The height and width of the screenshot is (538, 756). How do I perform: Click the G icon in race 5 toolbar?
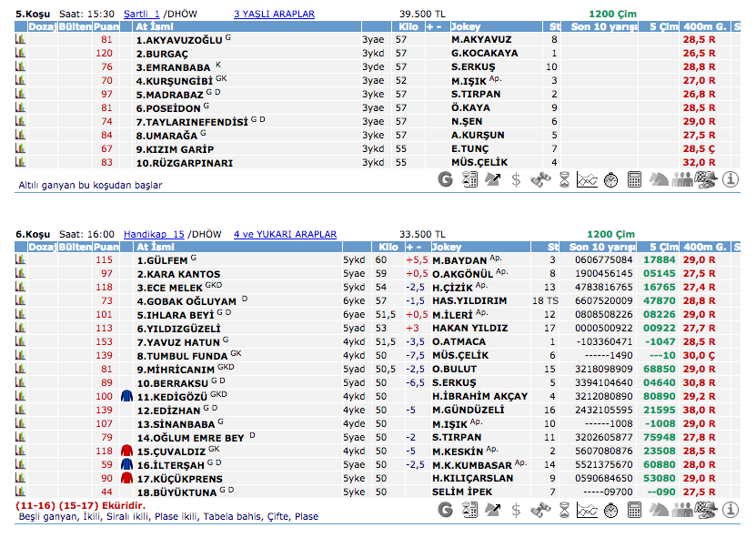[x=445, y=179]
